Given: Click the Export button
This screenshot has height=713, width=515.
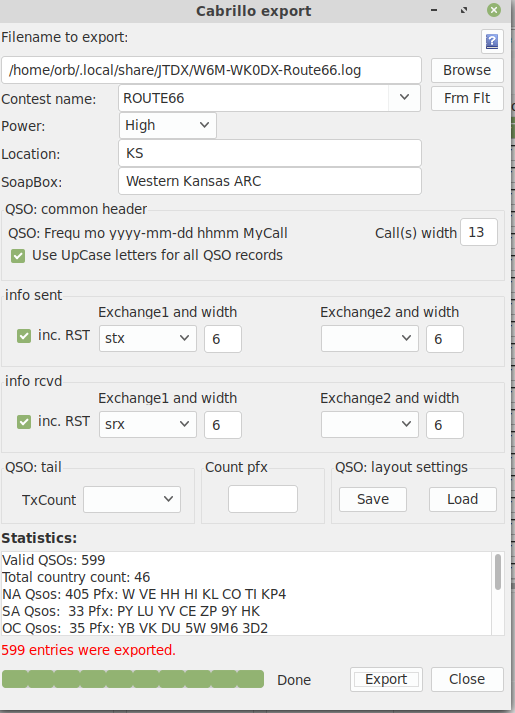Looking at the screenshot, I should click(x=386, y=679).
